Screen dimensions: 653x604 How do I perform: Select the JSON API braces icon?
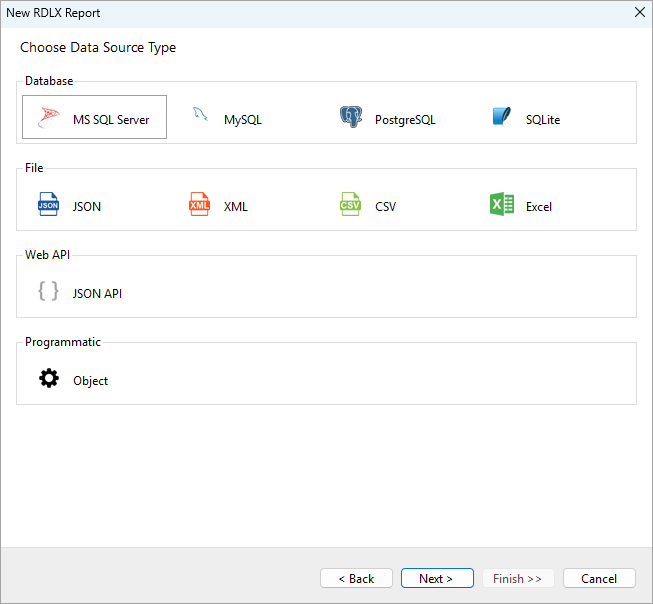[48, 291]
